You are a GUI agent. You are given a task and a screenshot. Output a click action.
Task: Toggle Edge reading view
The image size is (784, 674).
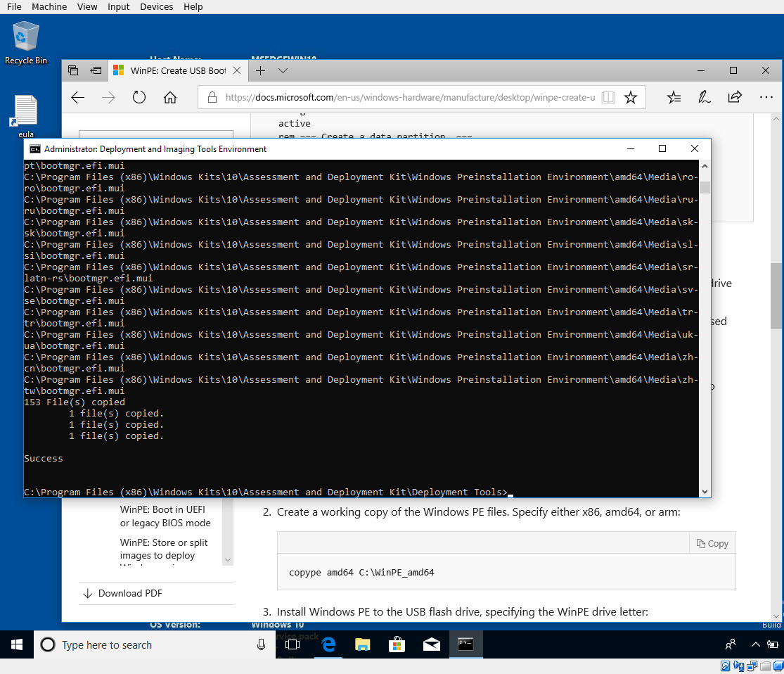click(608, 97)
